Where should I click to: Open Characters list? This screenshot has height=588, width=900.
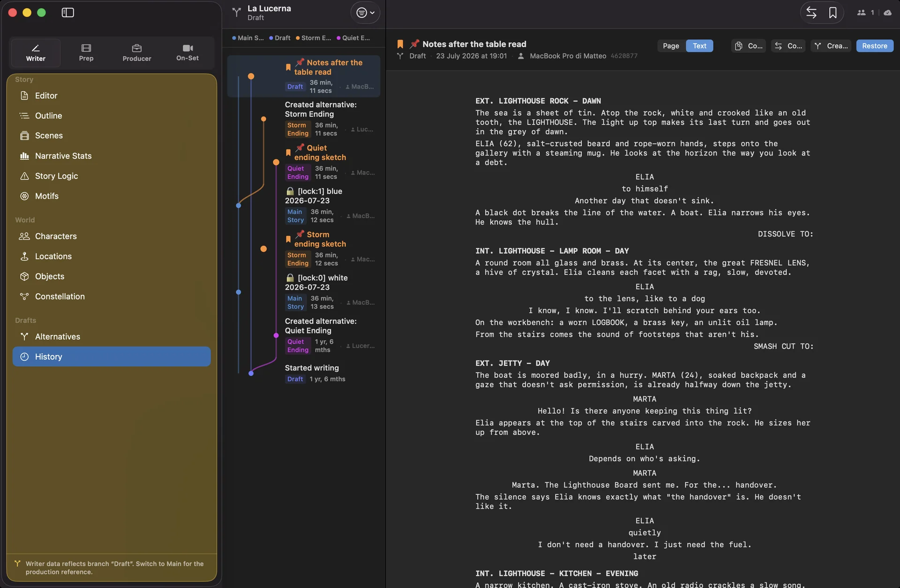[x=112, y=236]
